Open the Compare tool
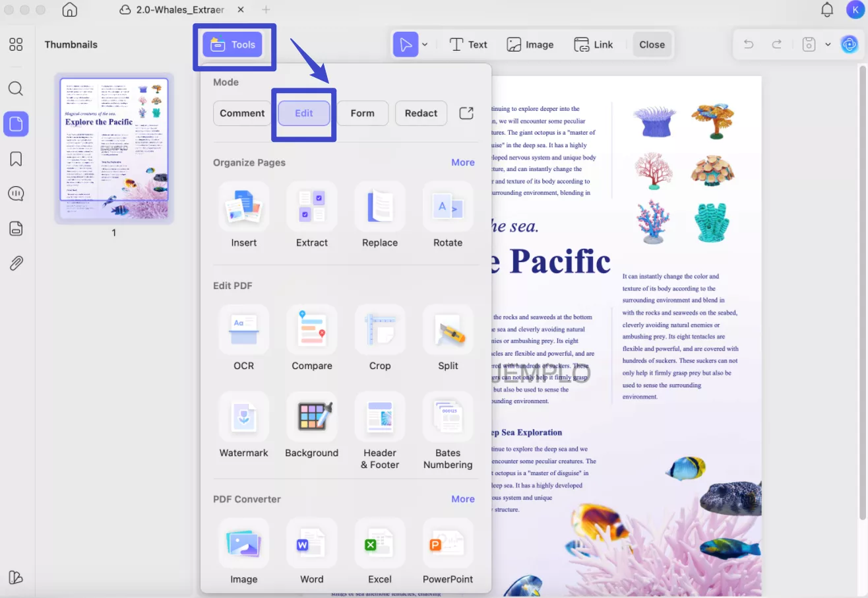The image size is (868, 598). [x=311, y=339]
